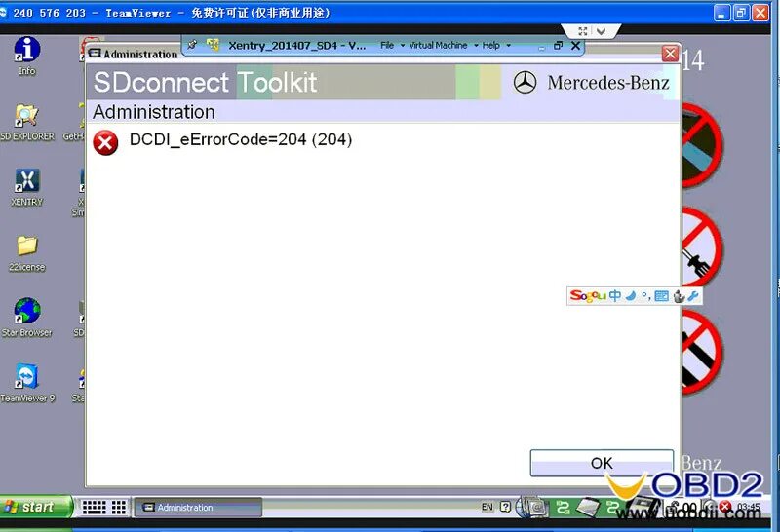Image resolution: width=780 pixels, height=532 pixels.
Task: Select the DCDI_eErrorCode=204 (204) message text
Action: [241, 139]
